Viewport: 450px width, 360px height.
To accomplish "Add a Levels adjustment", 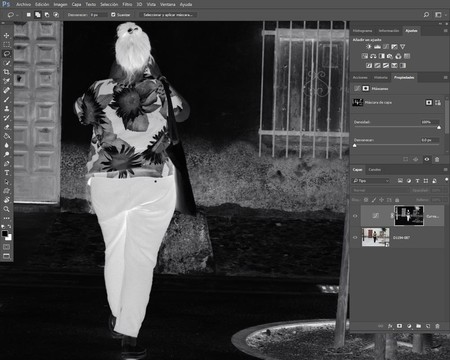I will point(377,47).
